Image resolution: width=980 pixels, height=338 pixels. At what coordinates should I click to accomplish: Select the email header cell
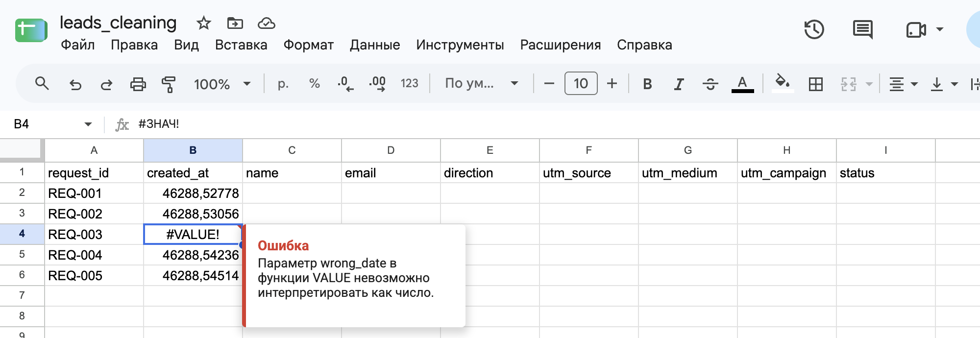[391, 172]
